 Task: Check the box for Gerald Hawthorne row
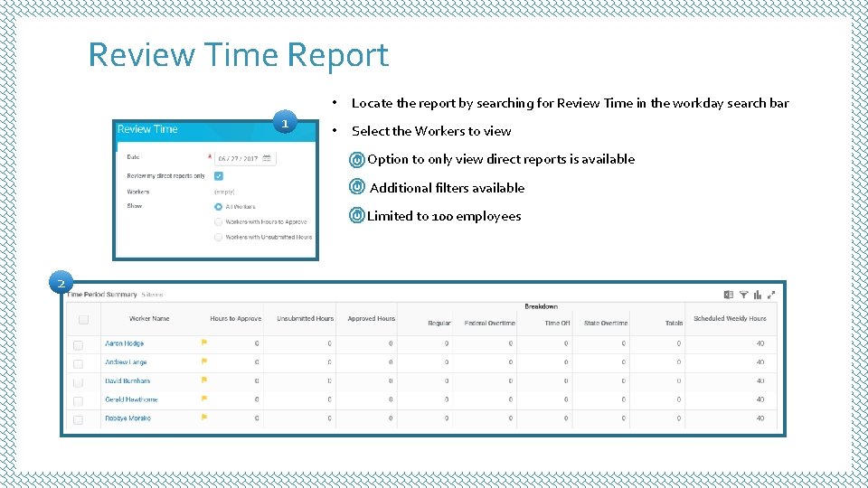(x=78, y=401)
